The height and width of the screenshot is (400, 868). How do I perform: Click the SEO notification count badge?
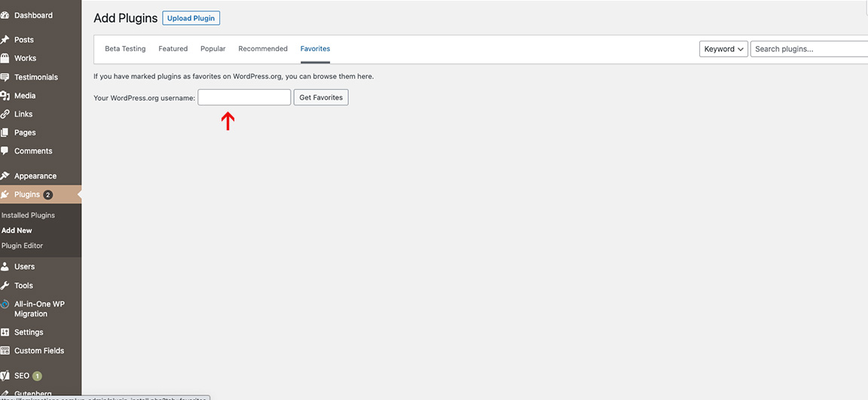point(37,376)
